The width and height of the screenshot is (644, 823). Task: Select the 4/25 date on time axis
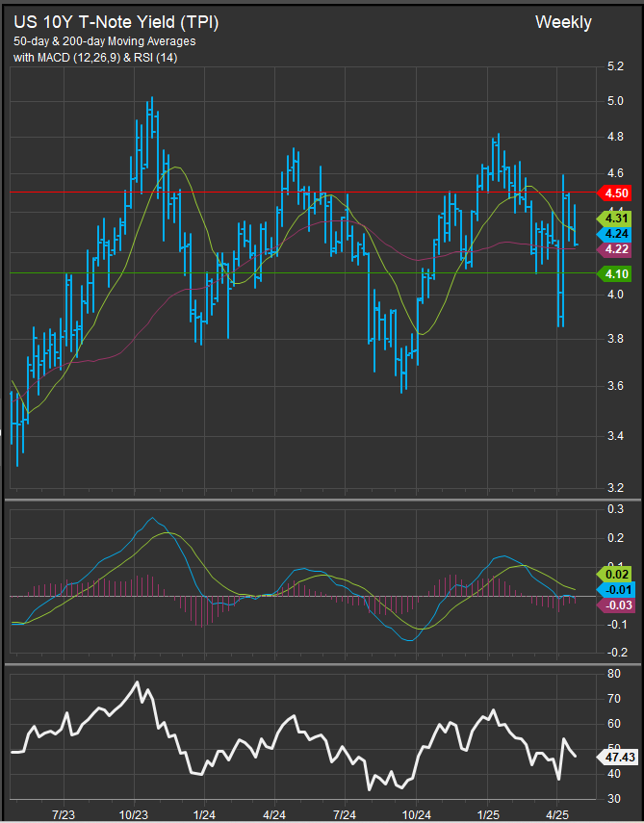[x=559, y=813]
